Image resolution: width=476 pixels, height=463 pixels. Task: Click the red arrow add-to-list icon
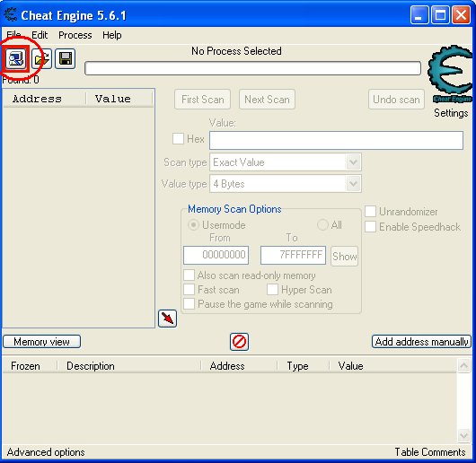pyautogui.click(x=168, y=319)
